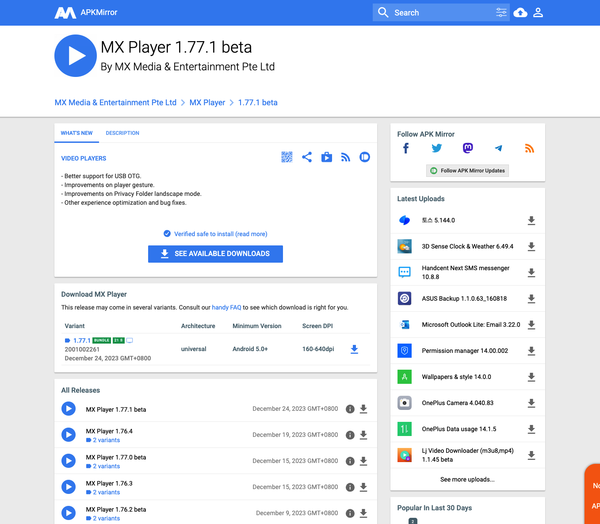This screenshot has height=524, width=600.
Task: Open Permission manager 14.00.002 listing
Action: (465, 351)
